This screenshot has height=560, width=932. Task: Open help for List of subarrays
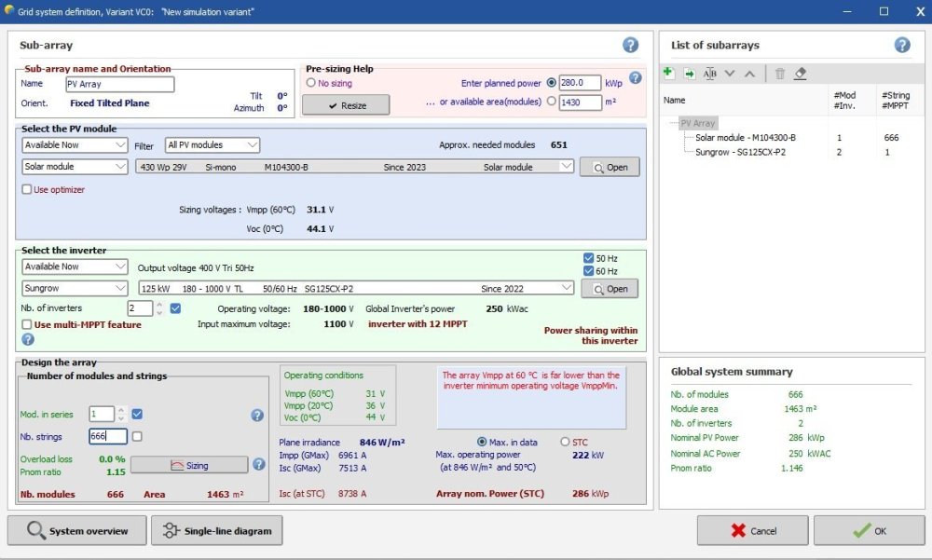pyautogui.click(x=901, y=45)
